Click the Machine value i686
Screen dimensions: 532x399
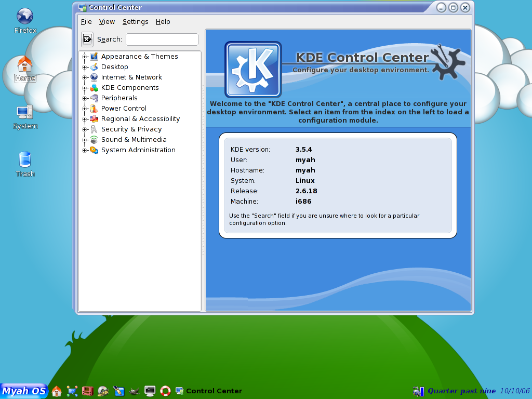tap(303, 202)
